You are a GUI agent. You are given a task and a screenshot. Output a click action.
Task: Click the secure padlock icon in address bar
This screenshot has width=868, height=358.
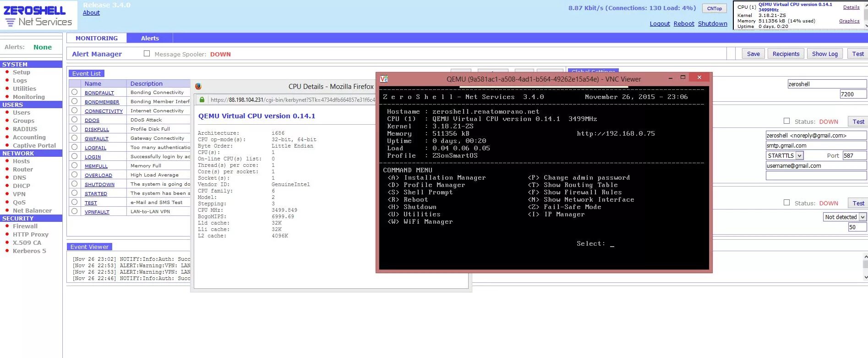click(x=202, y=99)
